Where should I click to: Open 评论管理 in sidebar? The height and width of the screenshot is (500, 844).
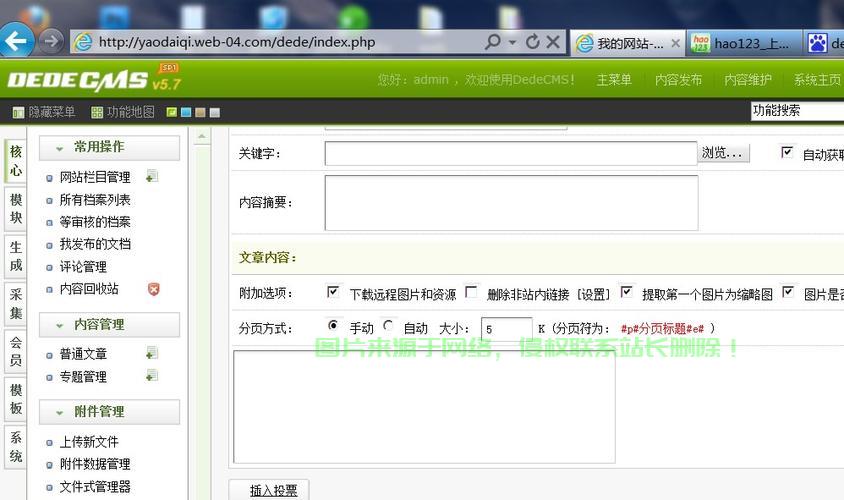[x=83, y=266]
